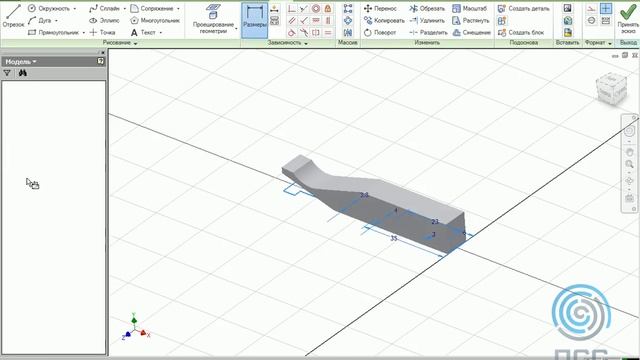Select the Удлинить extend tool
Image resolution: width=640 pixels, height=360 pixels.
427,20
